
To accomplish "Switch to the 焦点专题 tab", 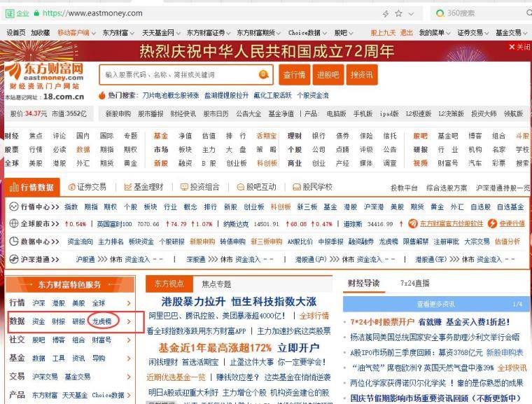I will (216, 284).
